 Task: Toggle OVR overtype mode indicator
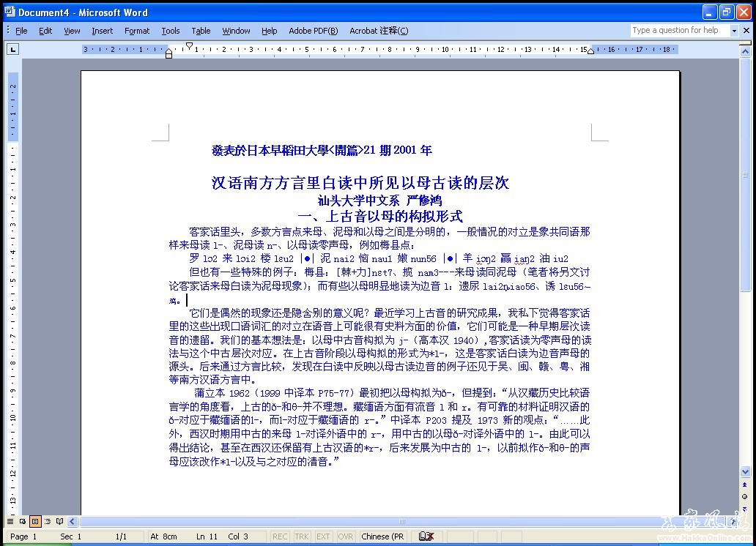click(345, 536)
